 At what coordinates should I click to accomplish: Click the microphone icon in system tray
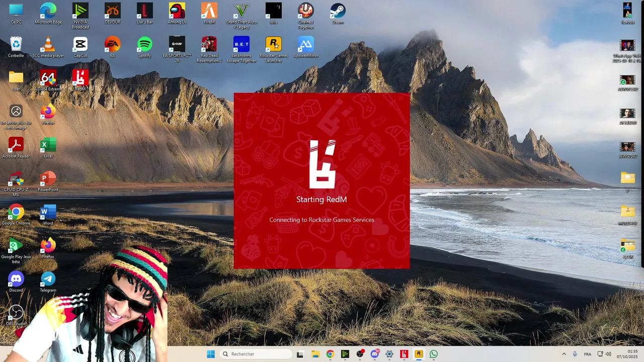pyautogui.click(x=575, y=354)
